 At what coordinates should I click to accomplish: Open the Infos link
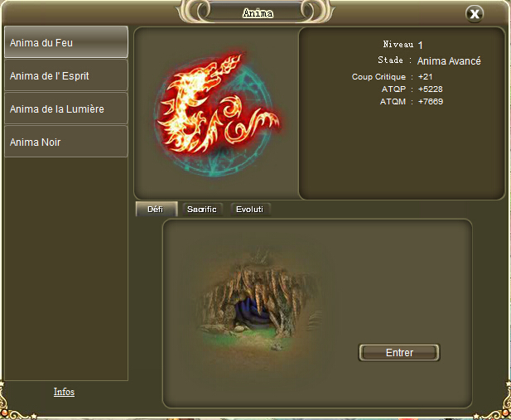point(65,392)
